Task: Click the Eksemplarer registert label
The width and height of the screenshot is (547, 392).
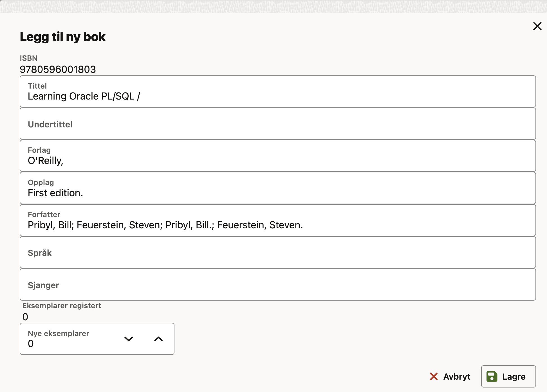Action: 62,306
